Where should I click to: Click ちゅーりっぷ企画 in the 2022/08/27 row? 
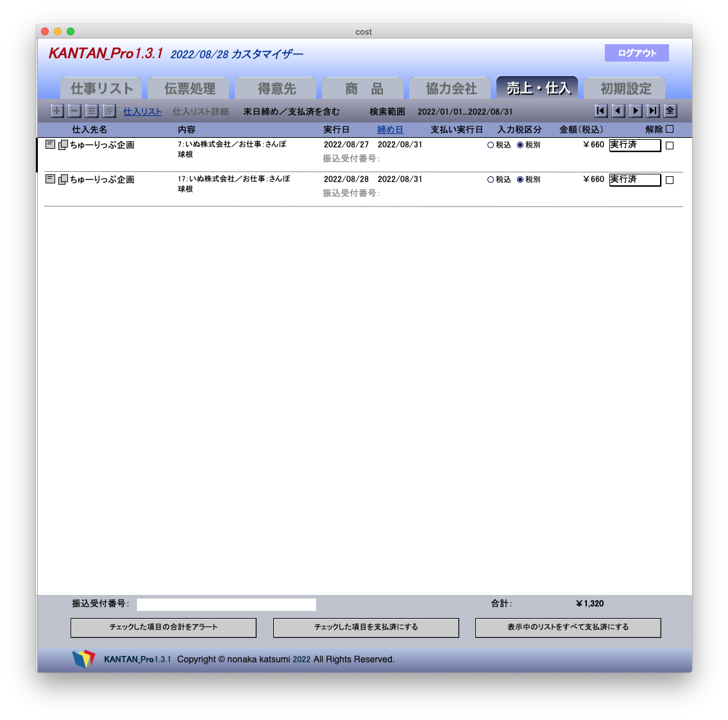(102, 145)
